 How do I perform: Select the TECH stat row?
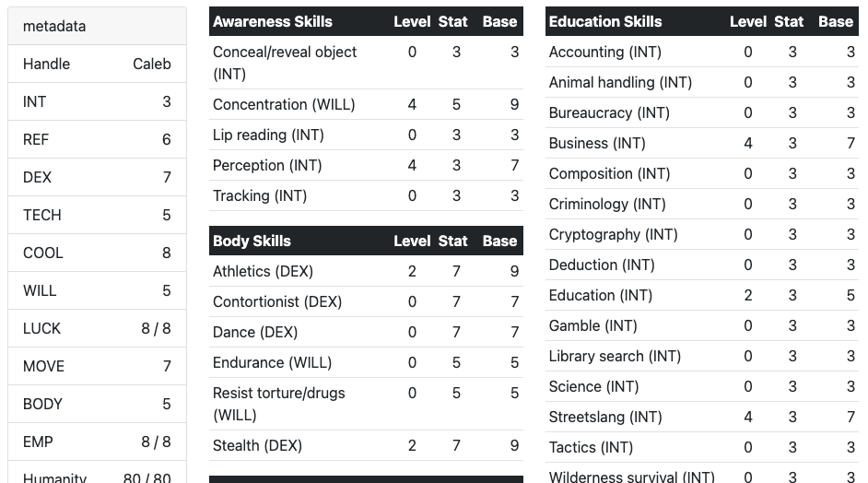(x=97, y=215)
